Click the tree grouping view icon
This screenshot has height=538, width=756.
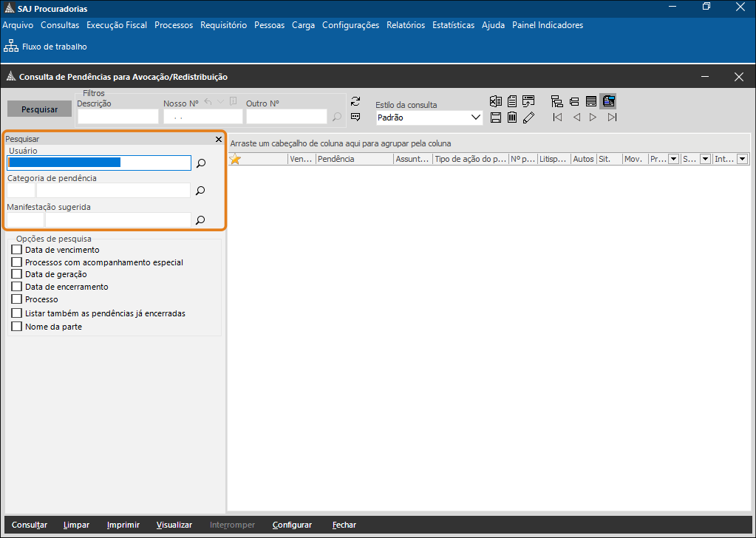point(556,102)
